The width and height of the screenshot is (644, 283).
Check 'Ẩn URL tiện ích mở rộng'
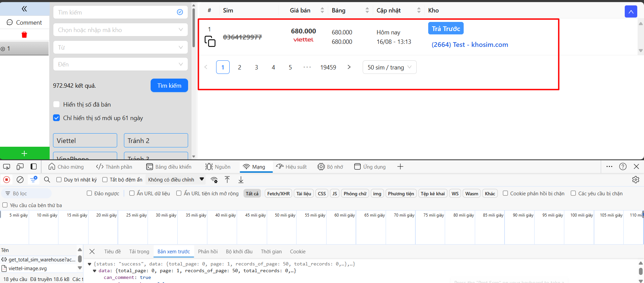pyautogui.click(x=179, y=193)
